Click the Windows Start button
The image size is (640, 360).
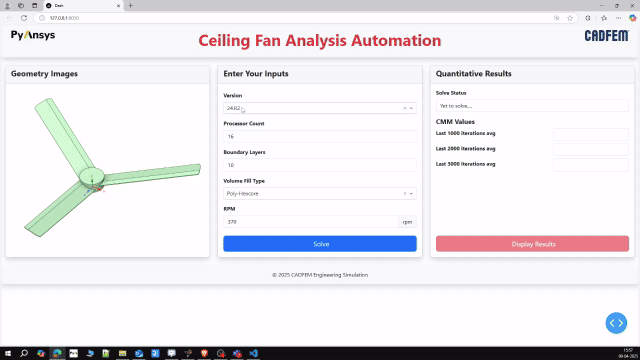8,353
